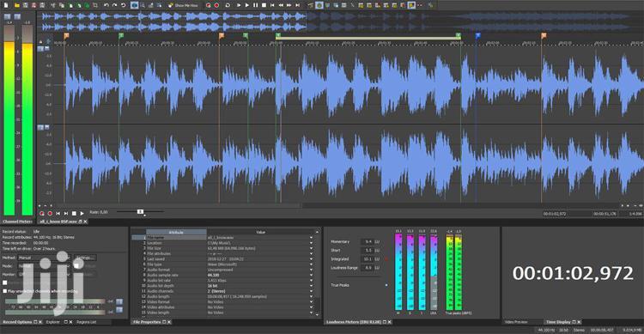This screenshot has height=334, width=644.
Task: Create a new file from the toolbar
Action: (x=6, y=5)
